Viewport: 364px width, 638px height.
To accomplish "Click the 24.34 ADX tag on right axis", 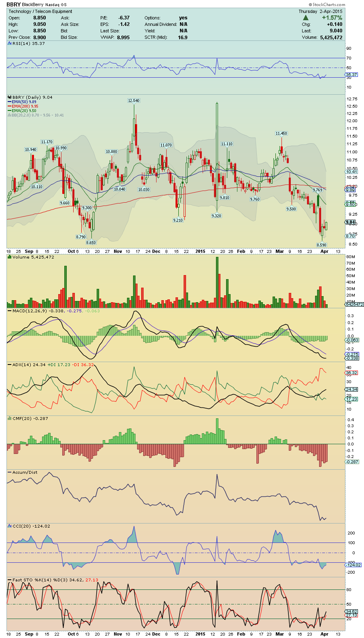I will 351,390.
